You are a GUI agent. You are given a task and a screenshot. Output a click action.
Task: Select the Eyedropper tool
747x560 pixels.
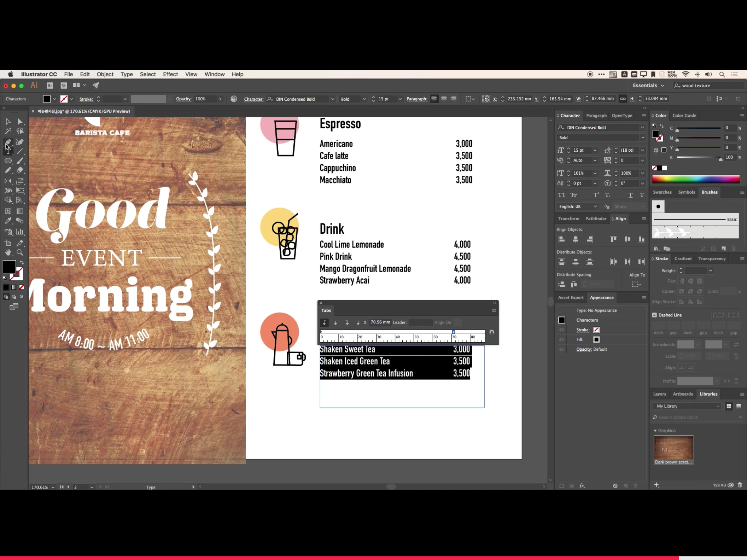point(8,221)
